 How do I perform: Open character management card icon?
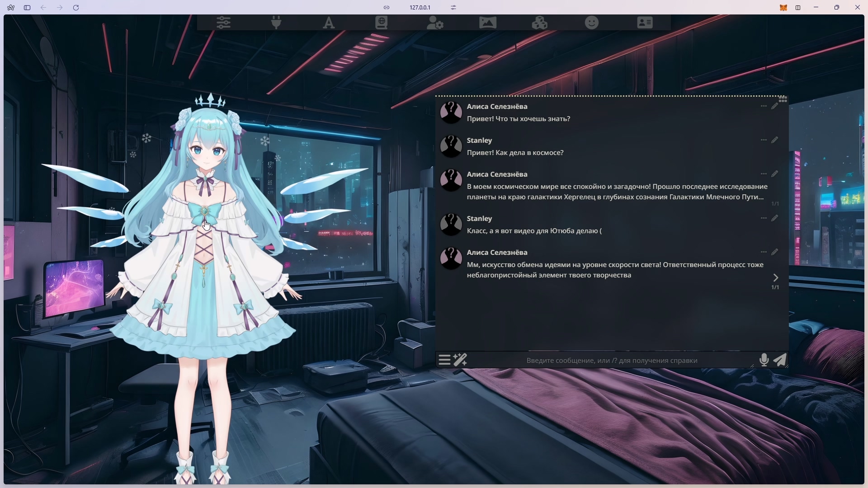[x=645, y=23]
